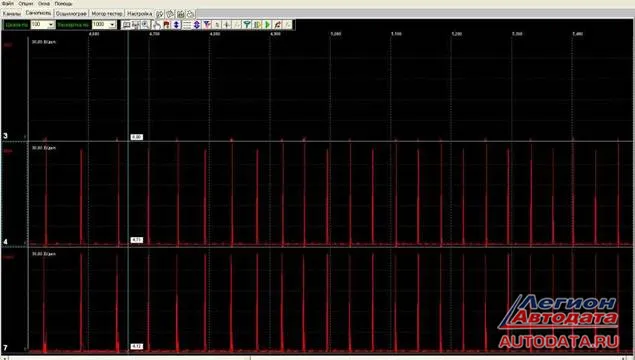Click the horizontal dashed lines grid icon
The height and width of the screenshot is (360, 635).
187,25
